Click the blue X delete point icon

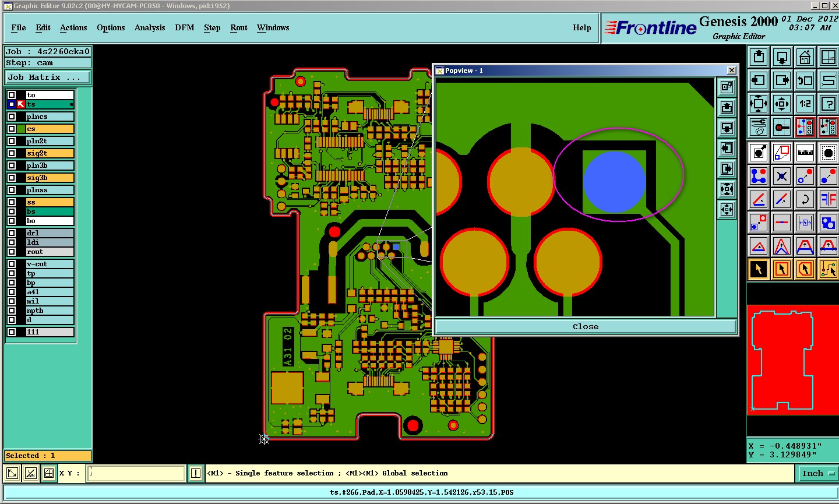pyautogui.click(x=782, y=176)
